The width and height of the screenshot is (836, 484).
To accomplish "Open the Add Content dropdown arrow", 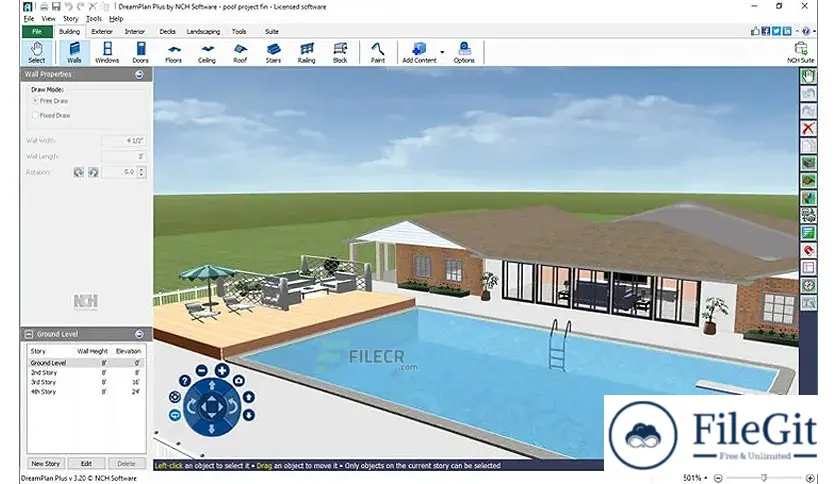I will pyautogui.click(x=442, y=53).
